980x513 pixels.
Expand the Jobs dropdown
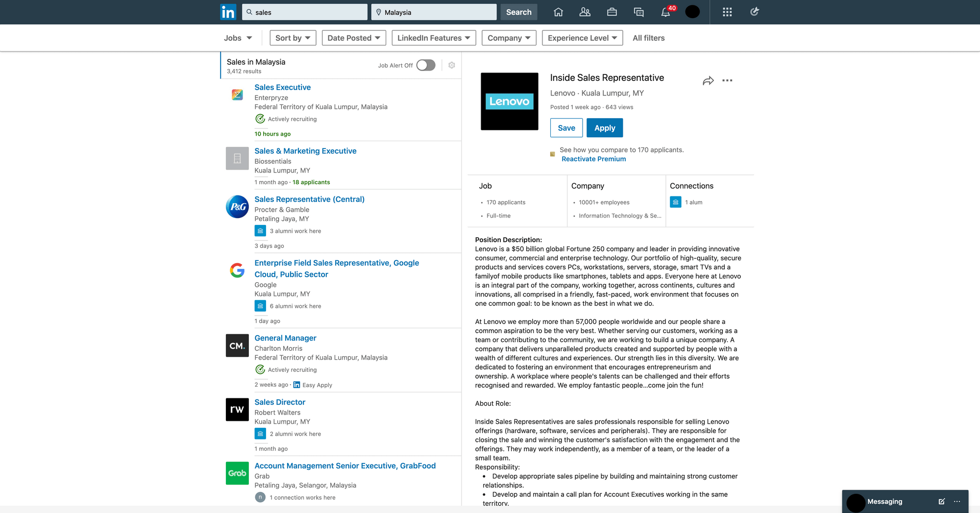coord(238,38)
